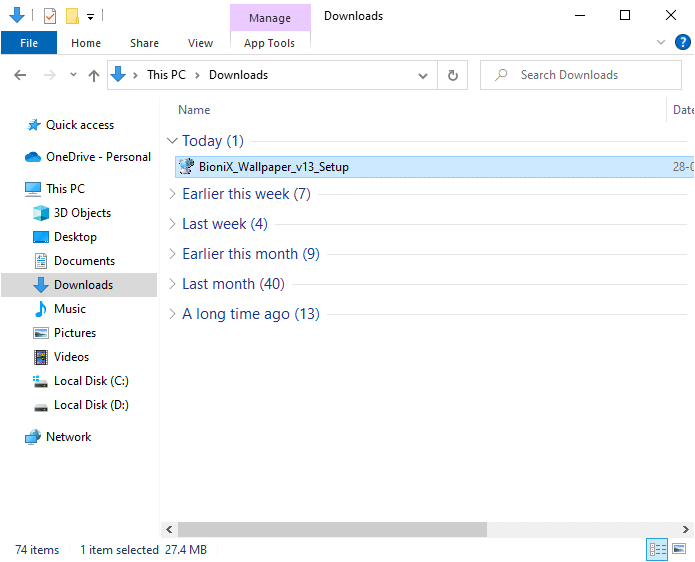
Task: Expand the Last month group
Action: (172, 284)
